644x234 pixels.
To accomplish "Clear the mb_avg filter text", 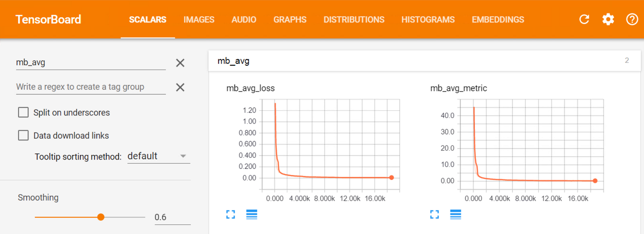I will [x=180, y=63].
